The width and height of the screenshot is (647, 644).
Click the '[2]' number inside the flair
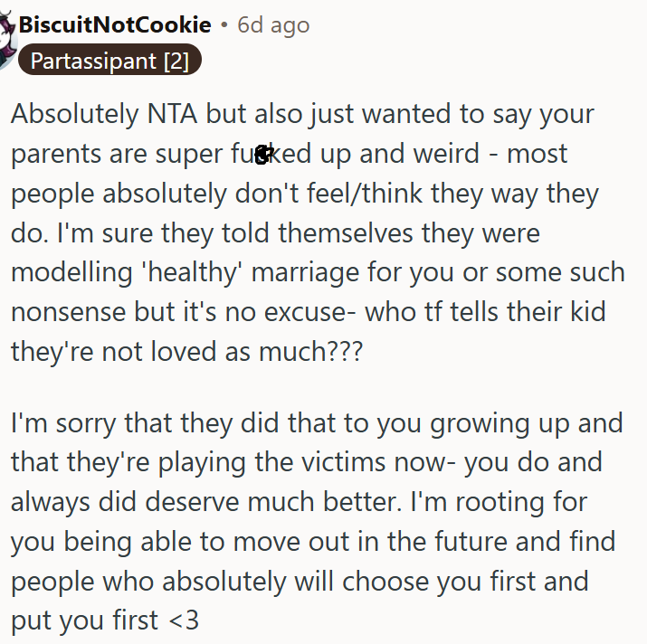[176, 62]
